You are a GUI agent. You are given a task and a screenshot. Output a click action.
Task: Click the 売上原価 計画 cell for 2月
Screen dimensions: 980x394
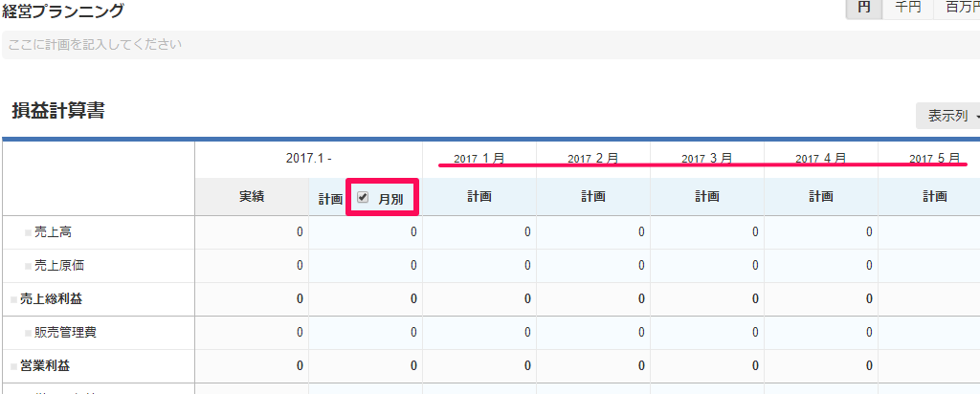(x=593, y=266)
